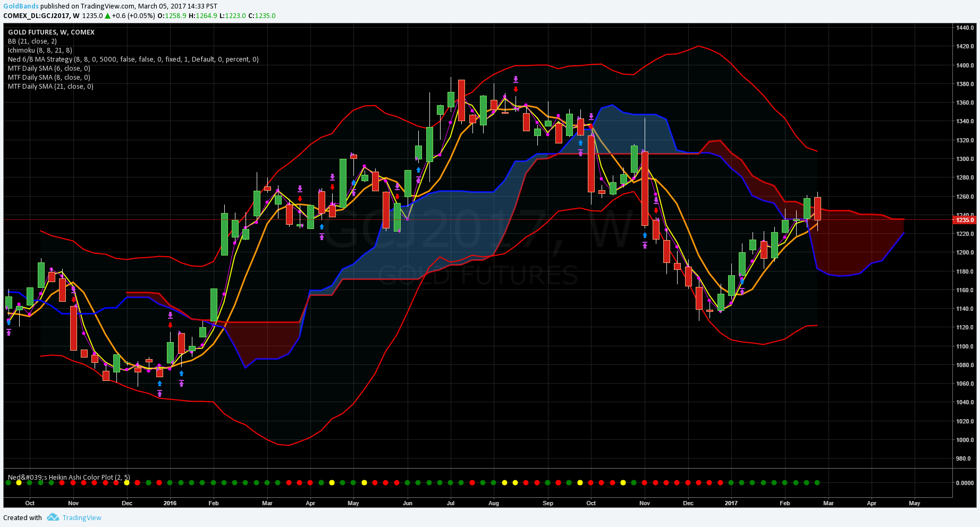Click the open value O:1258.9 in header

(x=172, y=16)
